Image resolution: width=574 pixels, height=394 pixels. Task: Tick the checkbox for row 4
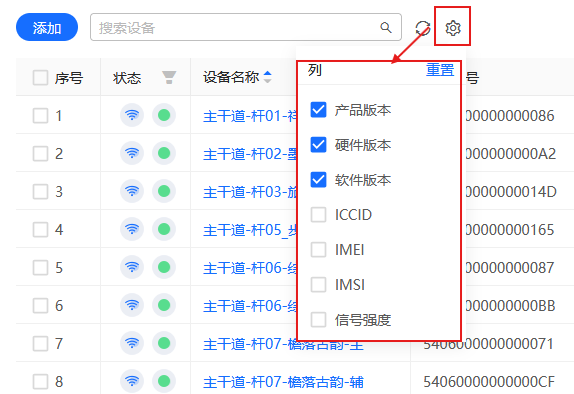click(40, 230)
